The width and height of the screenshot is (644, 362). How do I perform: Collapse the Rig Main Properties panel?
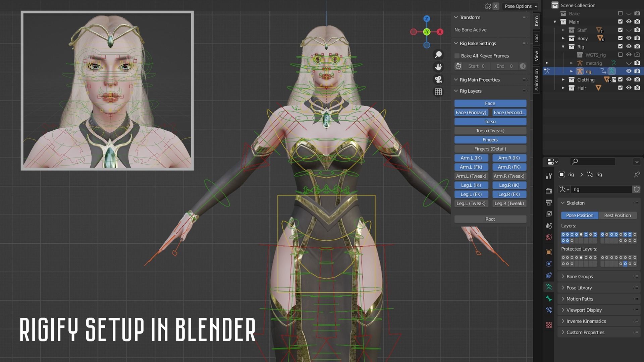(456, 80)
